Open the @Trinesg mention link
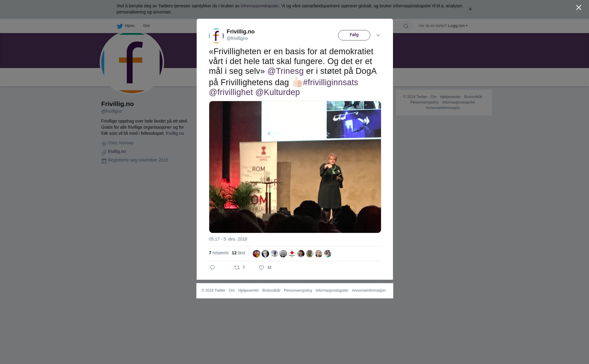 pos(285,71)
